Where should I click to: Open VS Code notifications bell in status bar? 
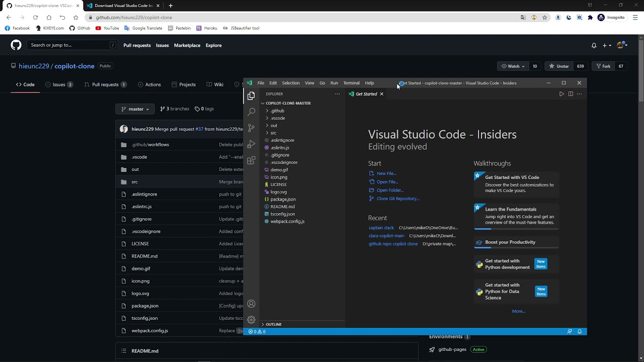[580, 332]
